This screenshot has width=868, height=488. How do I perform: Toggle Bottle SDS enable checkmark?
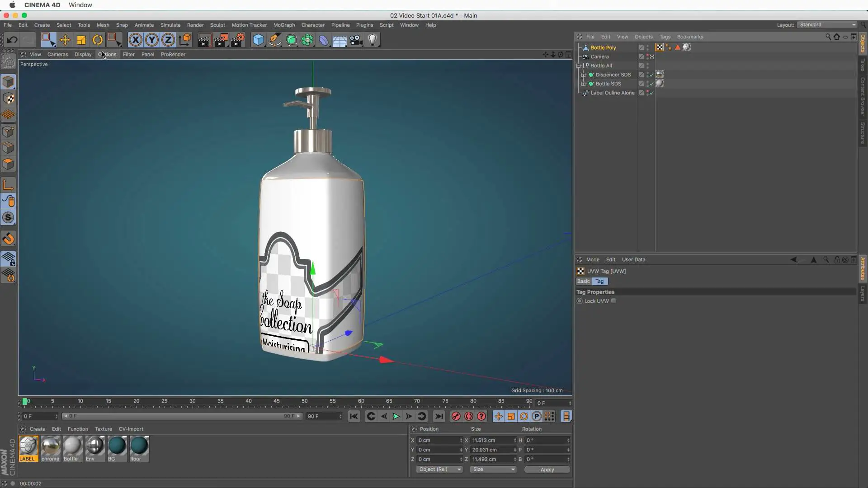[x=652, y=84]
